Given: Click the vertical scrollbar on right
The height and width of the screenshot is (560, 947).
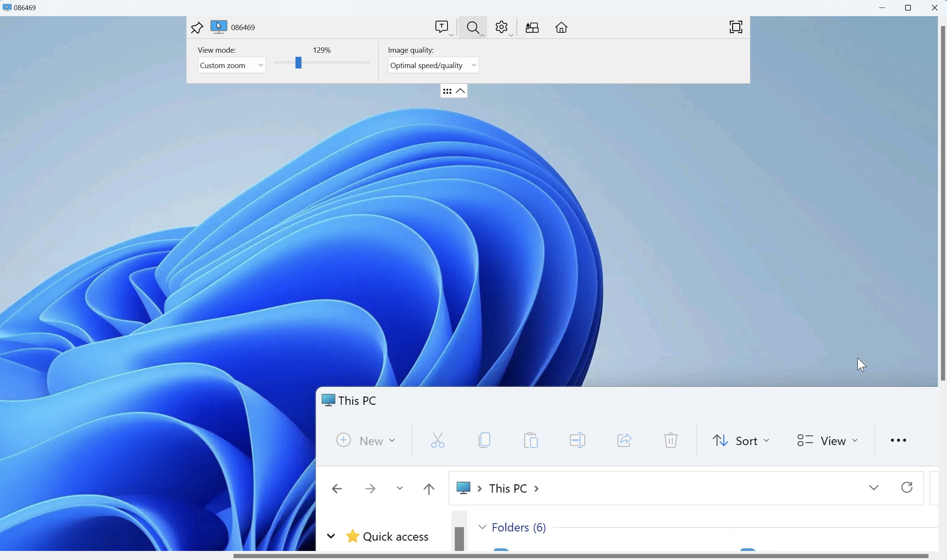Looking at the screenshot, I should [943, 204].
